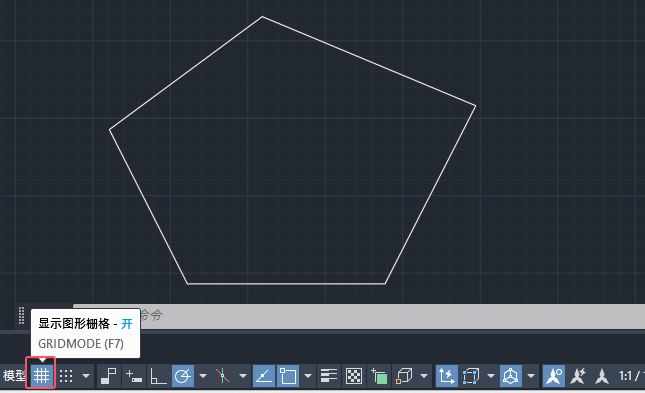645x393 pixels.
Task: Click the Object Snap Tracking icon
Action: tap(263, 375)
